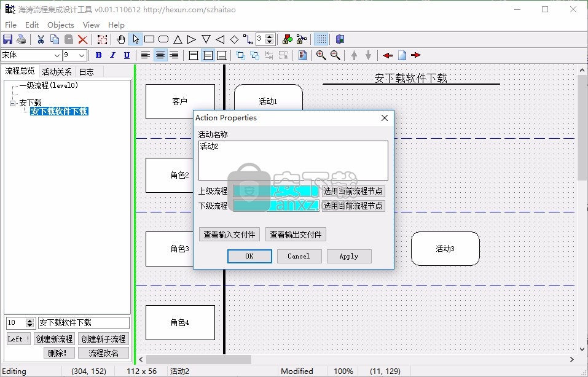Click the properties sheet icon

coord(302,55)
